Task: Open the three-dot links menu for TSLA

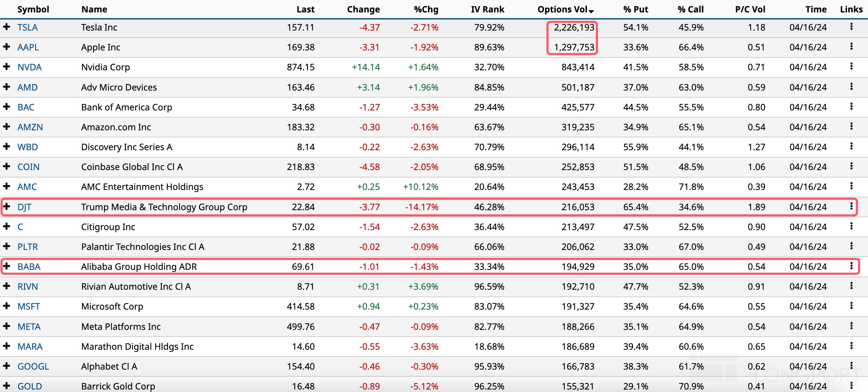Action: (851, 27)
